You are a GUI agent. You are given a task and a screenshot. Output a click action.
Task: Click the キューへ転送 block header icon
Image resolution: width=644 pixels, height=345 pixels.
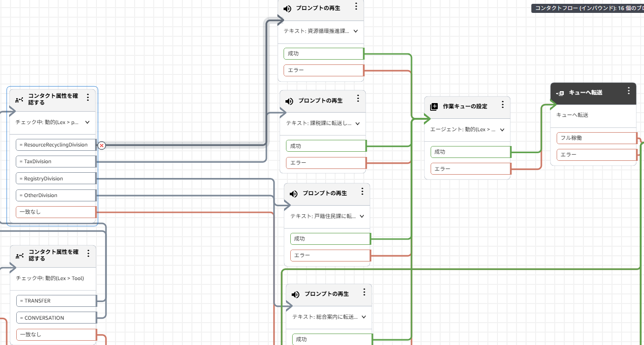[560, 93]
